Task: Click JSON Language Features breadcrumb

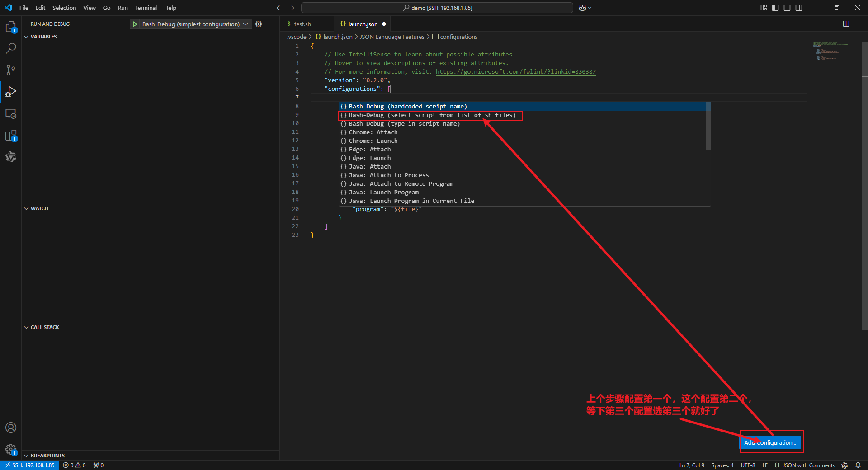Action: coord(392,37)
